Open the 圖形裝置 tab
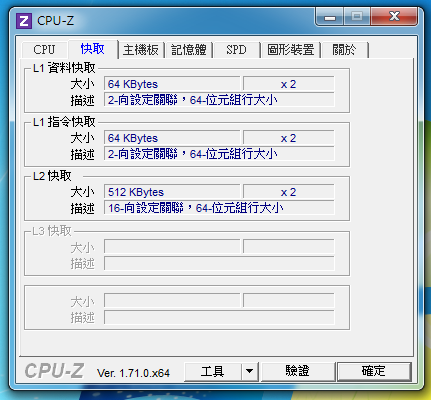The image size is (431, 400). click(x=291, y=50)
